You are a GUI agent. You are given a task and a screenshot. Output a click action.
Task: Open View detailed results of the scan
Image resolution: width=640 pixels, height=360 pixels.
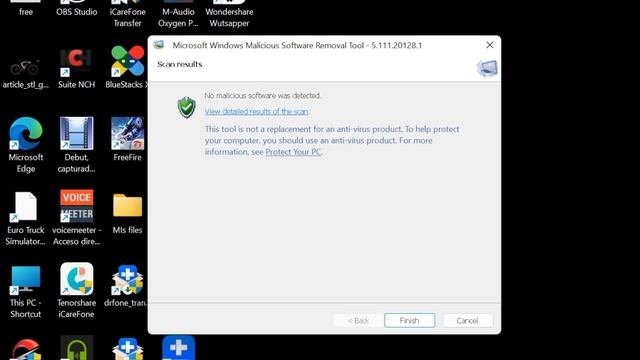[x=256, y=111]
